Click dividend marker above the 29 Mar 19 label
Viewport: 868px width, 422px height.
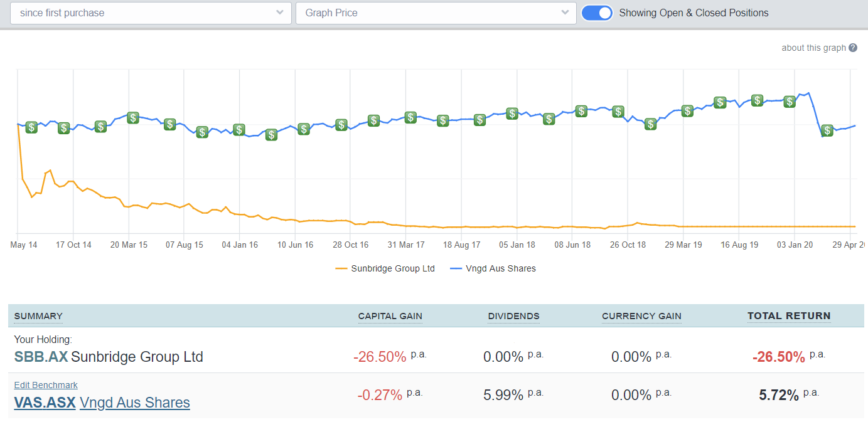688,111
